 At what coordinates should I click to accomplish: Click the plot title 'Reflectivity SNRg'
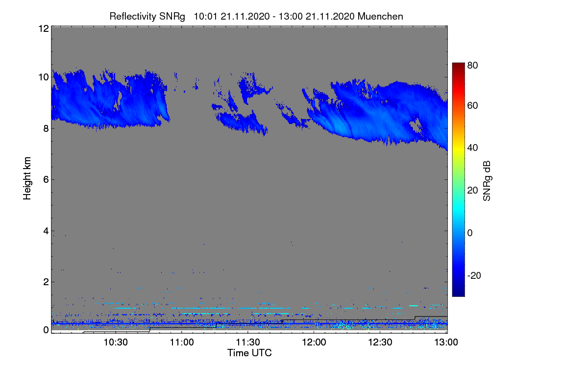pos(147,16)
